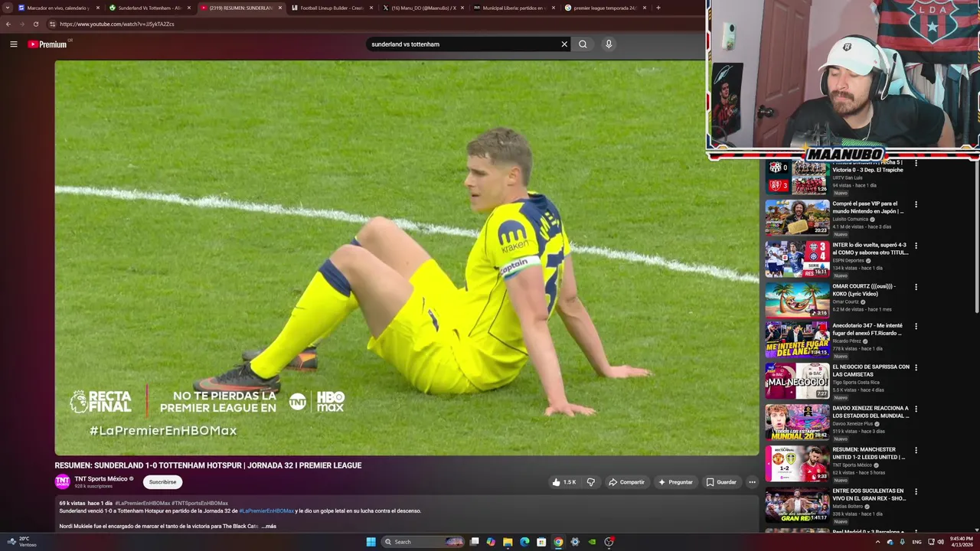The image size is (980, 551).
Task: Reload the page with the refresh icon
Action: point(35,24)
